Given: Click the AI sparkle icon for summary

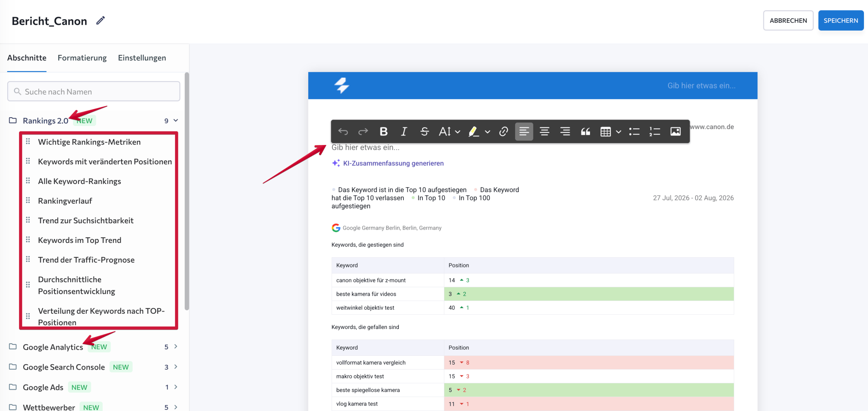Looking at the screenshot, I should point(336,163).
